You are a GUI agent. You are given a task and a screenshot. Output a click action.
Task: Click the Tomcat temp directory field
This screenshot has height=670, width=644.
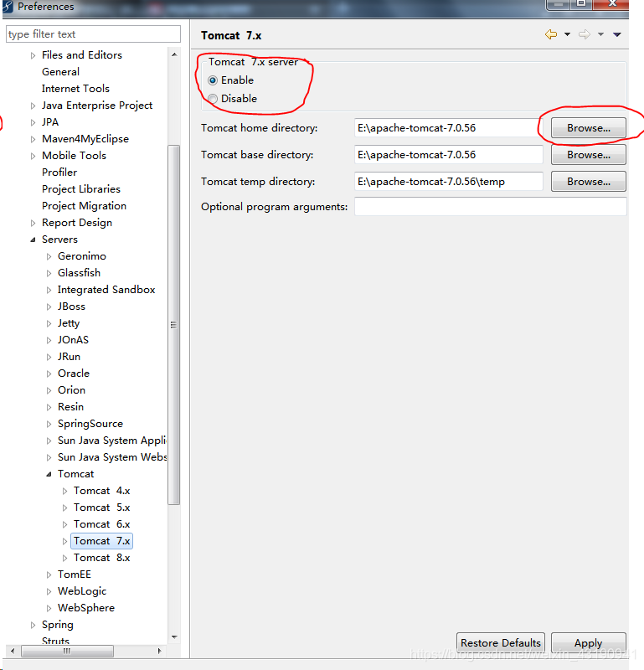[448, 182]
